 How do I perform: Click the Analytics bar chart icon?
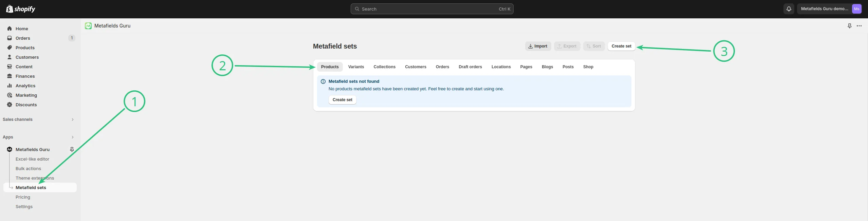(x=10, y=86)
